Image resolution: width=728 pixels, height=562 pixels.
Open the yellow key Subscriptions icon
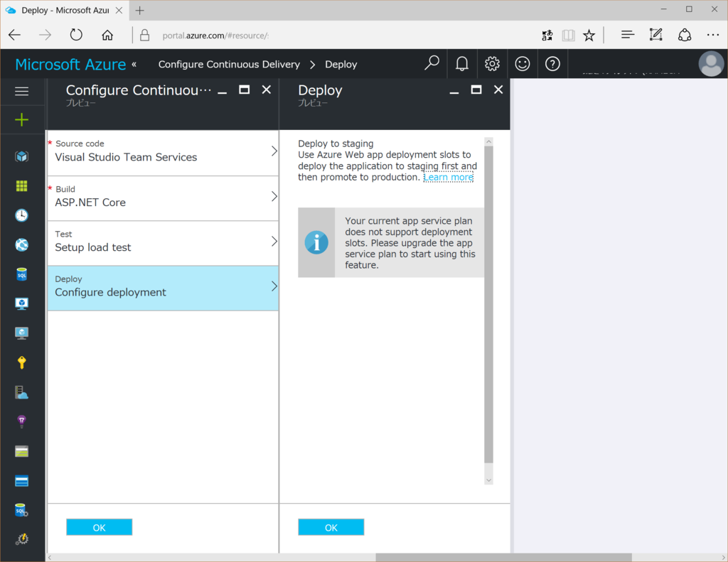[22, 362]
